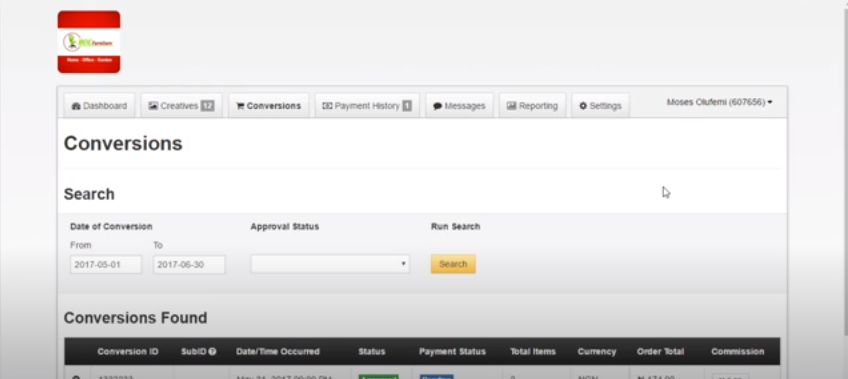Image resolution: width=848 pixels, height=379 pixels.
Task: Click the SubID help question icon
Action: pos(213,351)
